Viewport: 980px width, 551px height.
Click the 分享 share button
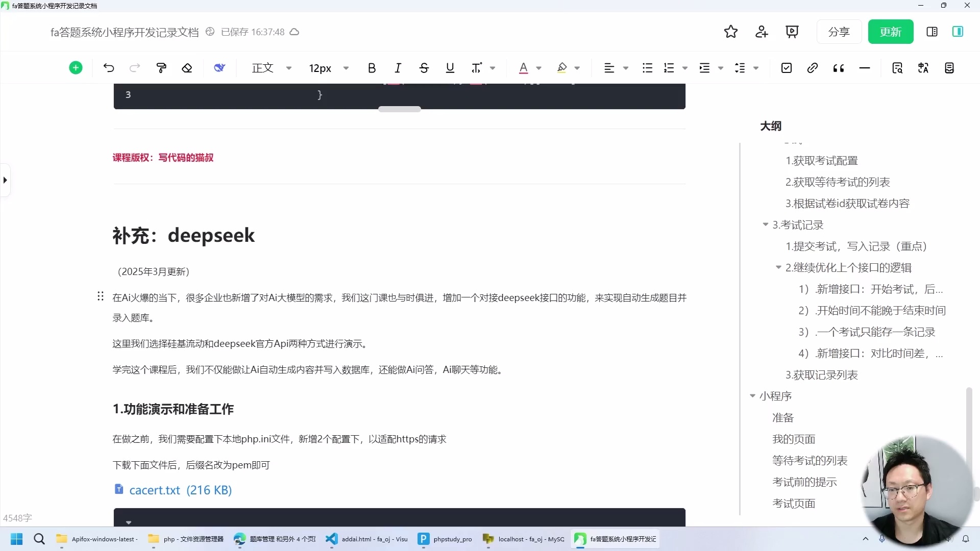pyautogui.click(x=839, y=32)
